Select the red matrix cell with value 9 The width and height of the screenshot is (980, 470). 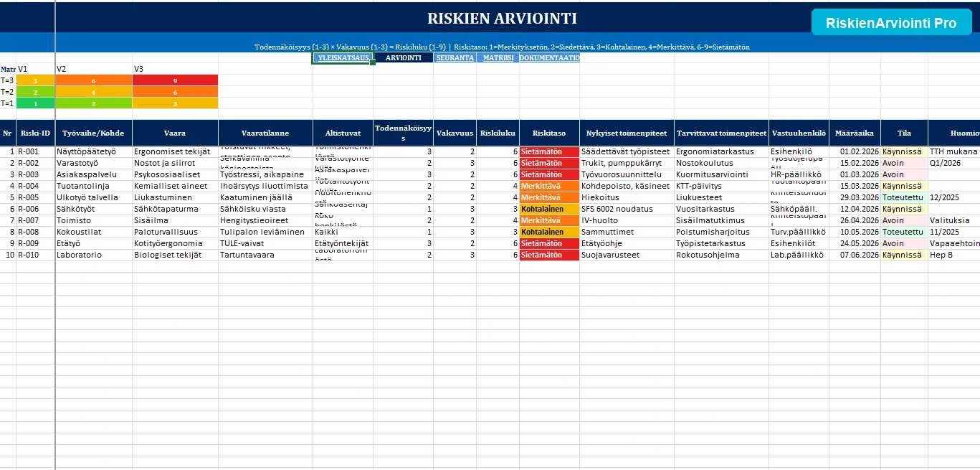pos(175,80)
